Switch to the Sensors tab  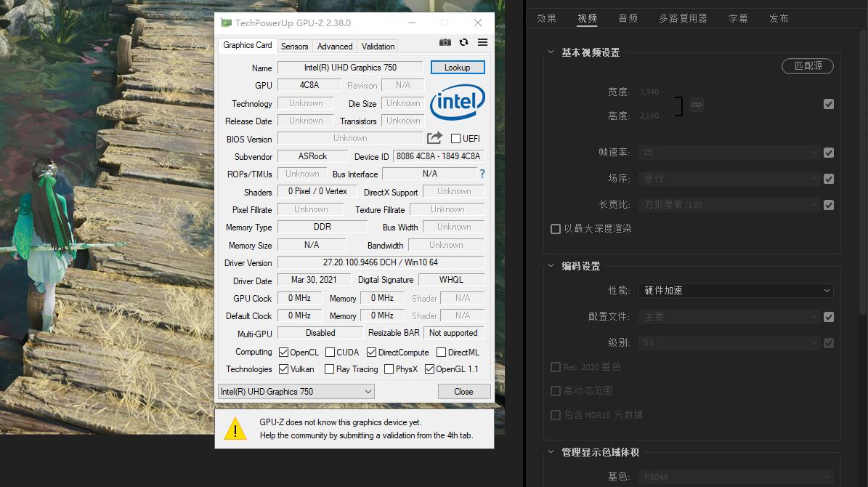point(294,46)
